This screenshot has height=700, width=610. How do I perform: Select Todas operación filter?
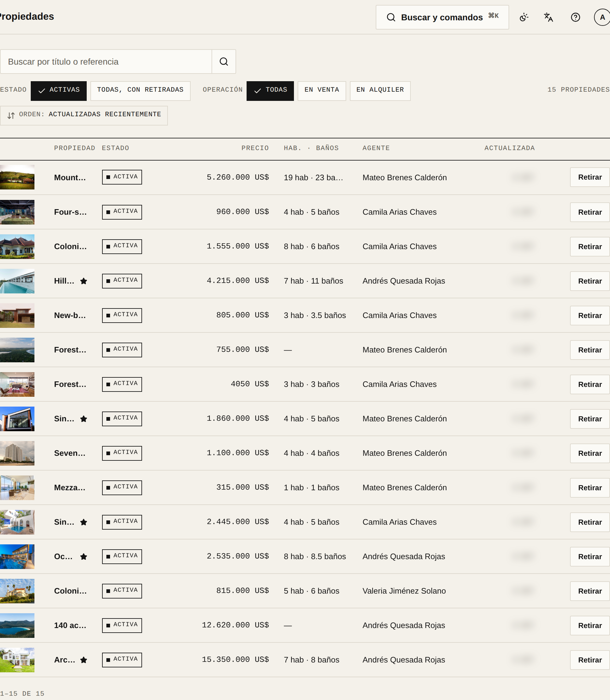coord(270,91)
